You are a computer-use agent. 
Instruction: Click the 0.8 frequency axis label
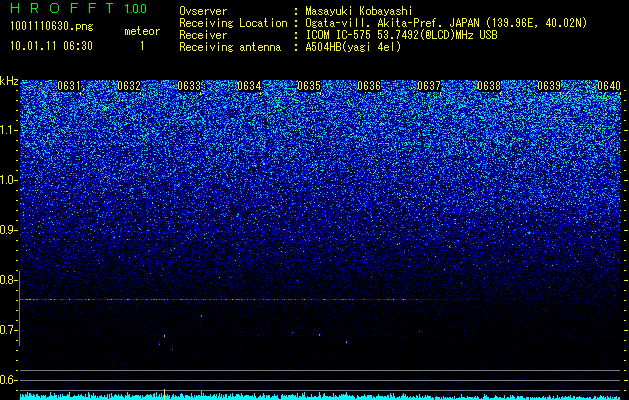[x=8, y=280]
